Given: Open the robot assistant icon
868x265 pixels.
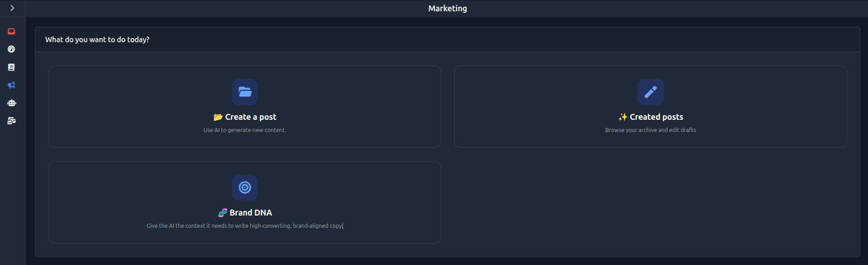Looking at the screenshot, I should [x=11, y=103].
